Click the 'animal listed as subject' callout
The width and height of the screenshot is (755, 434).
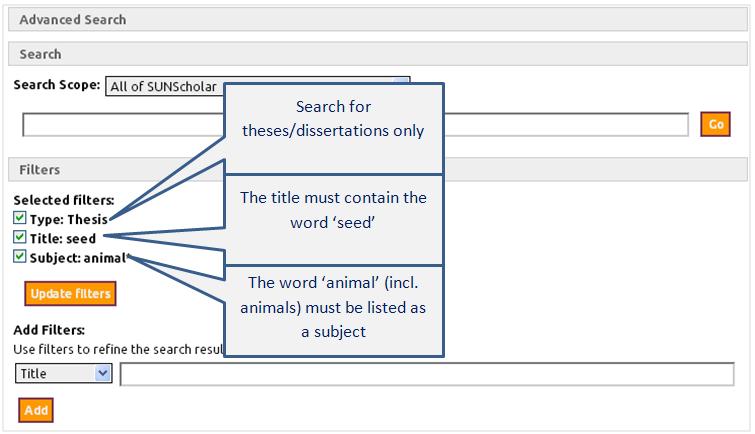click(x=333, y=306)
